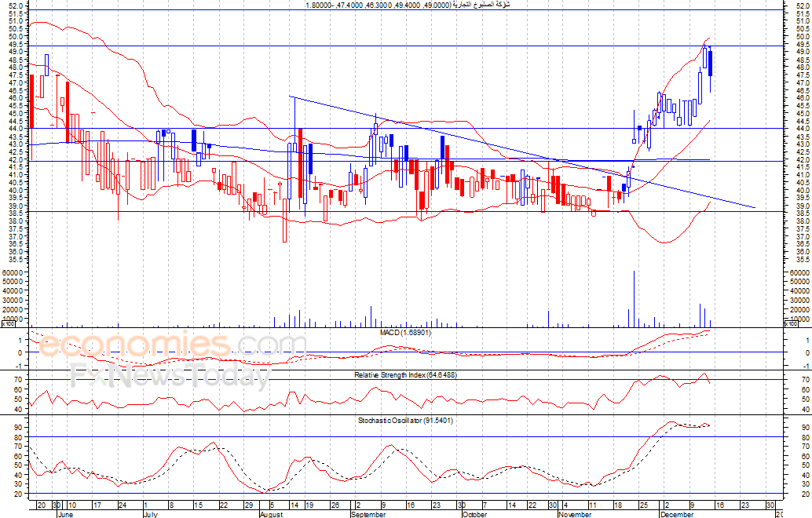
Task: Select the October month label on time axis
Action: pyautogui.click(x=475, y=514)
